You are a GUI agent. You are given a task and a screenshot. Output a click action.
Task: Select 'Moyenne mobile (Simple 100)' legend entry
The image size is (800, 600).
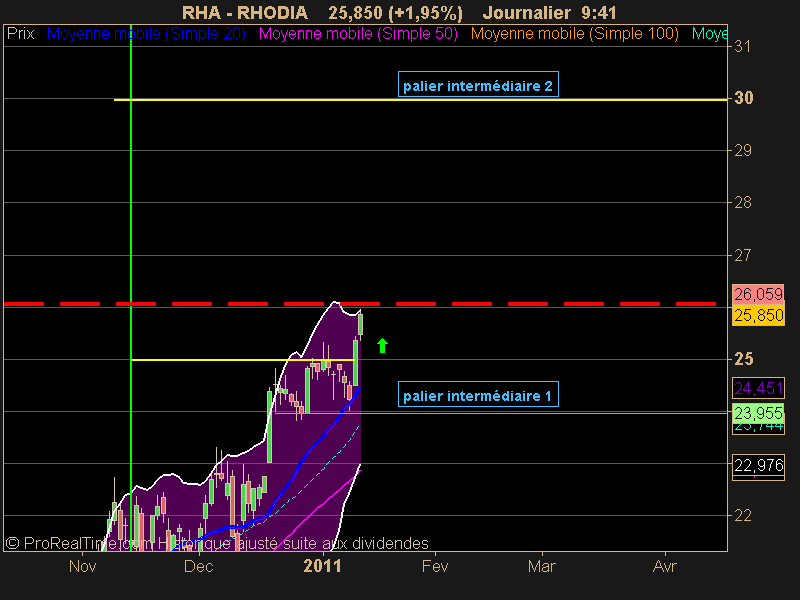[574, 34]
